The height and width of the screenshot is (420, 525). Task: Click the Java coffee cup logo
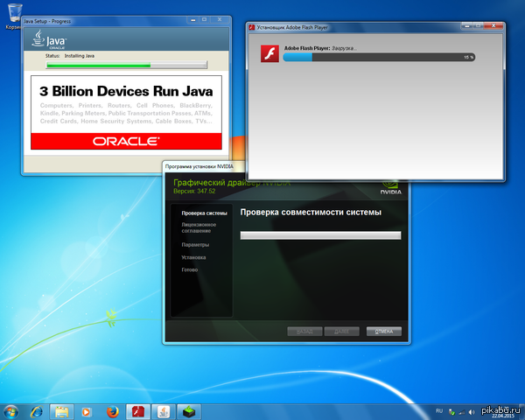pyautogui.click(x=38, y=38)
